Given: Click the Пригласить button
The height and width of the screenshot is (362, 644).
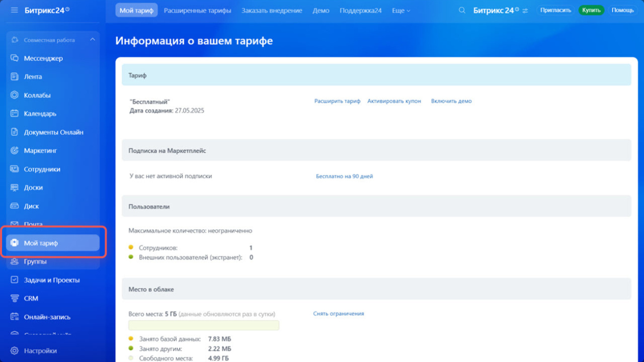Looking at the screenshot, I should [555, 10].
